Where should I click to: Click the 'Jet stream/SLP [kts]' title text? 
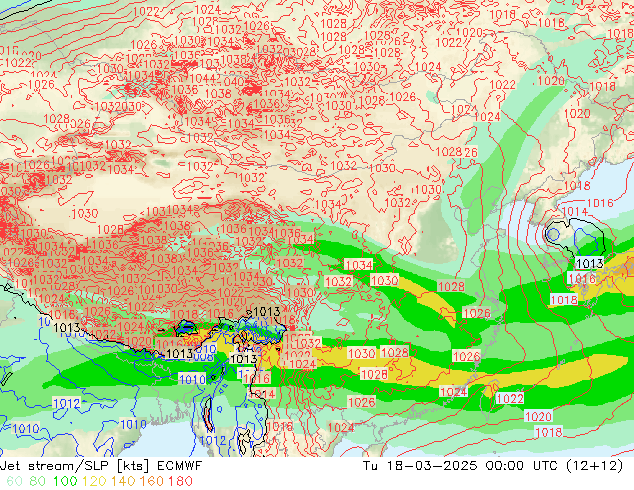pos(75,466)
